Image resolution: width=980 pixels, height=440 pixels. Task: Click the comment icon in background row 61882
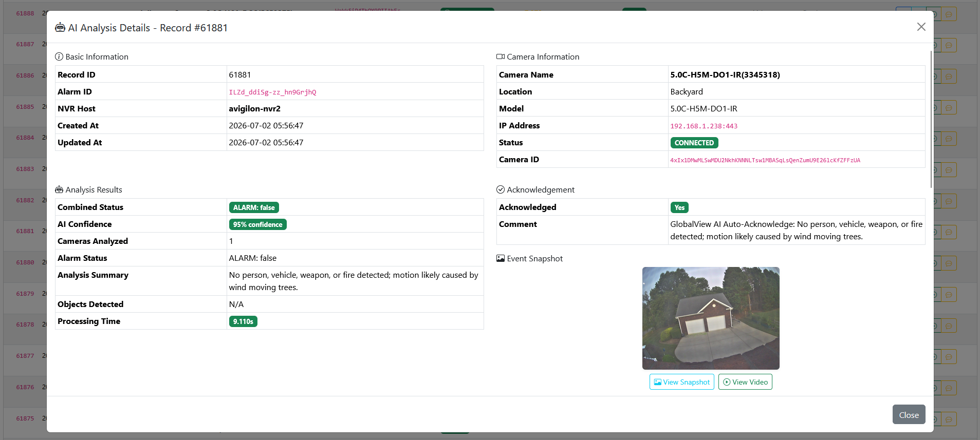coord(949,201)
